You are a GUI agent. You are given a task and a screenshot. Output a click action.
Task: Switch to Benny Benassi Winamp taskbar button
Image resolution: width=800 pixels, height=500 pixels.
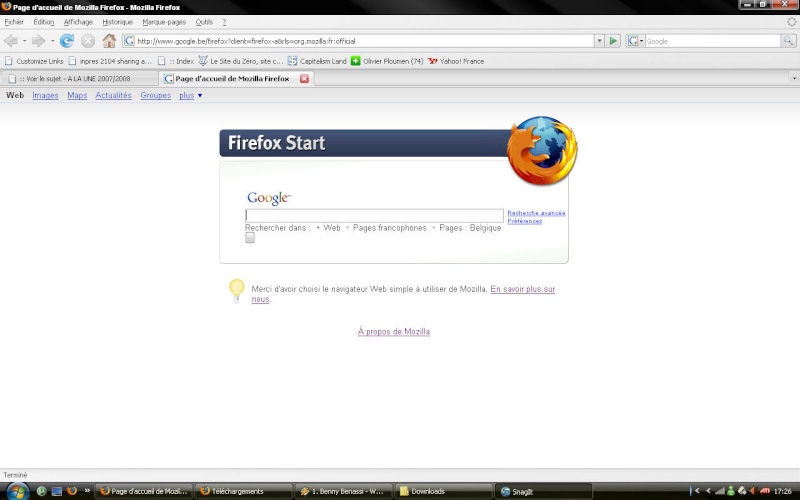[x=343, y=491]
